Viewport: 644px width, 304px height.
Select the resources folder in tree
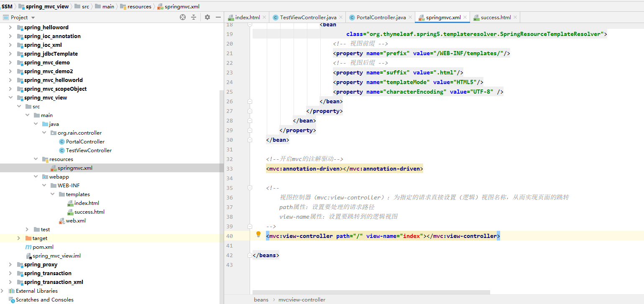[x=61, y=159]
